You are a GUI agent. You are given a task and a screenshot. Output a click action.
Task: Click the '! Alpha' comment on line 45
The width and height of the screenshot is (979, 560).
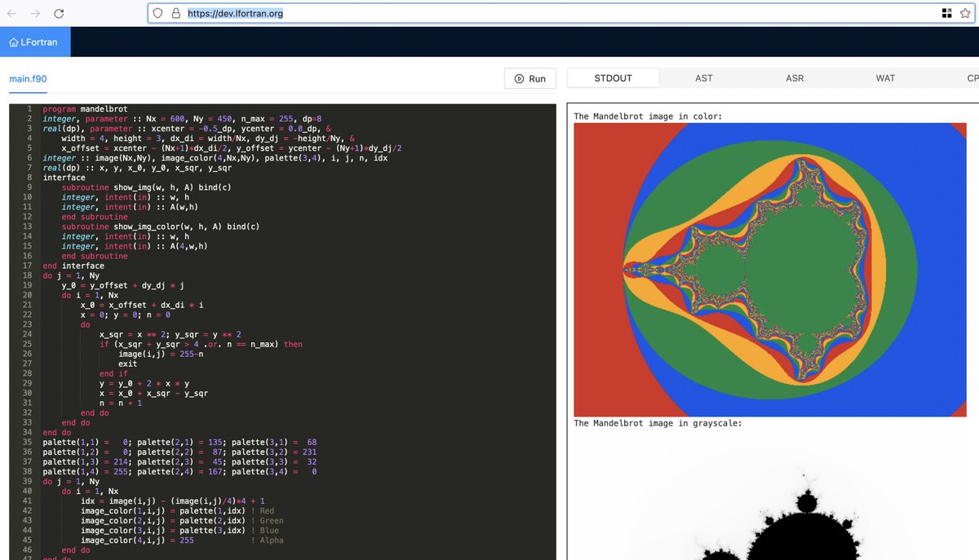pyautogui.click(x=268, y=540)
